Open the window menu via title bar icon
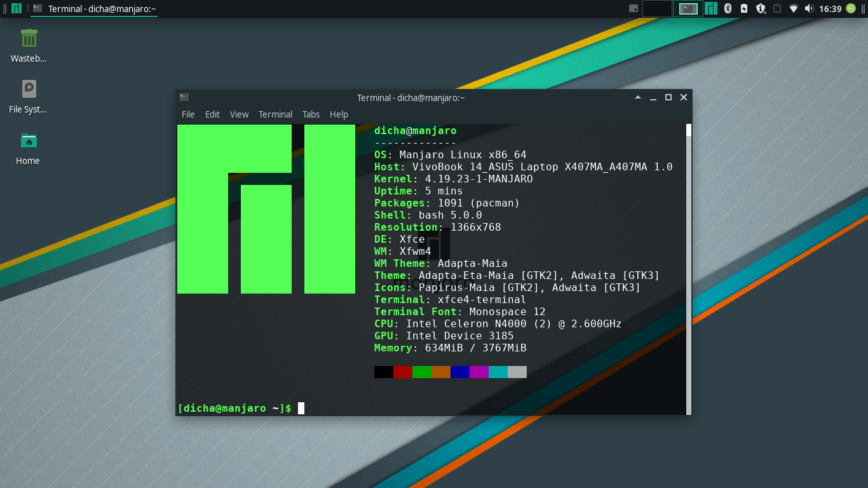The height and width of the screenshot is (488, 868). [184, 97]
